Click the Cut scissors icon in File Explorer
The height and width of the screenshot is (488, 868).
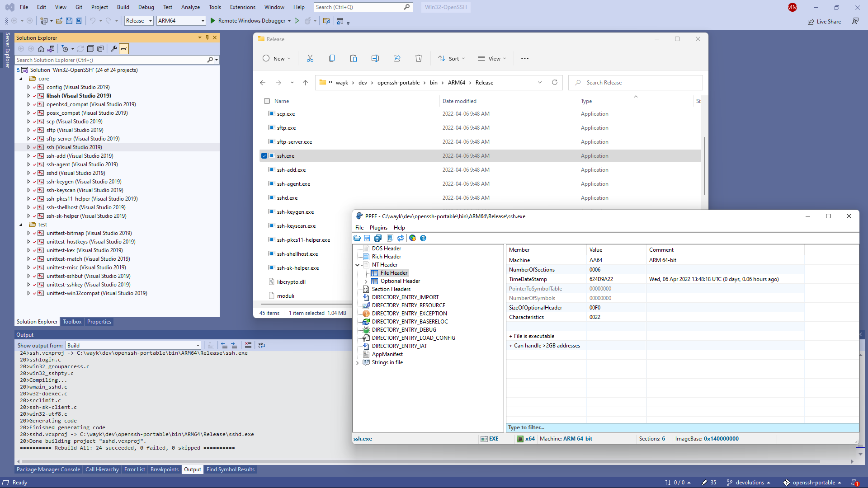(310, 58)
